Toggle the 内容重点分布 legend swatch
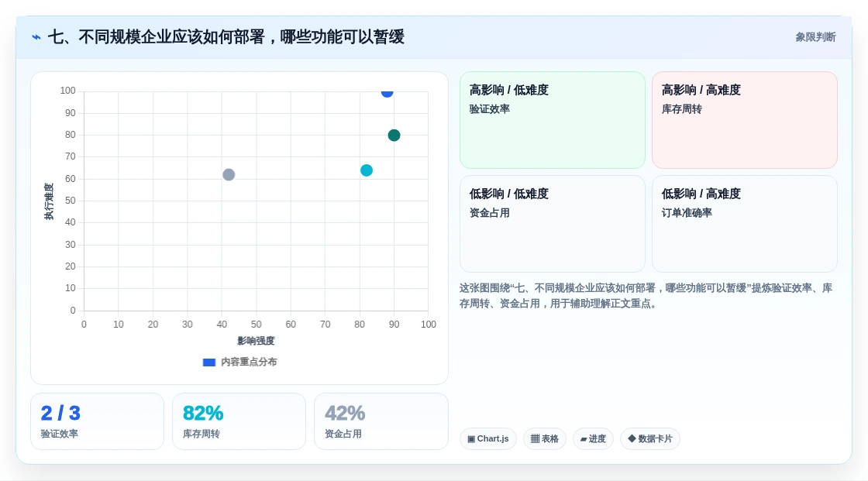 click(208, 362)
